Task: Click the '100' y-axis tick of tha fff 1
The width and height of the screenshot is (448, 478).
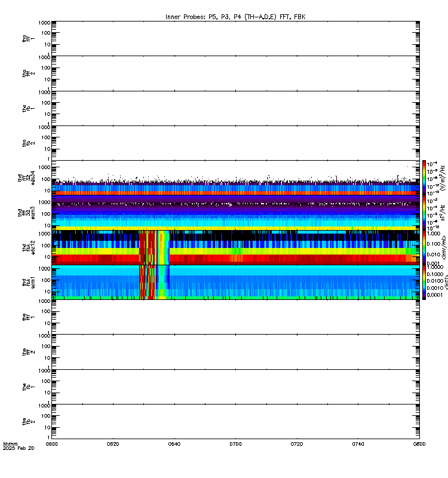Action: pos(46,33)
